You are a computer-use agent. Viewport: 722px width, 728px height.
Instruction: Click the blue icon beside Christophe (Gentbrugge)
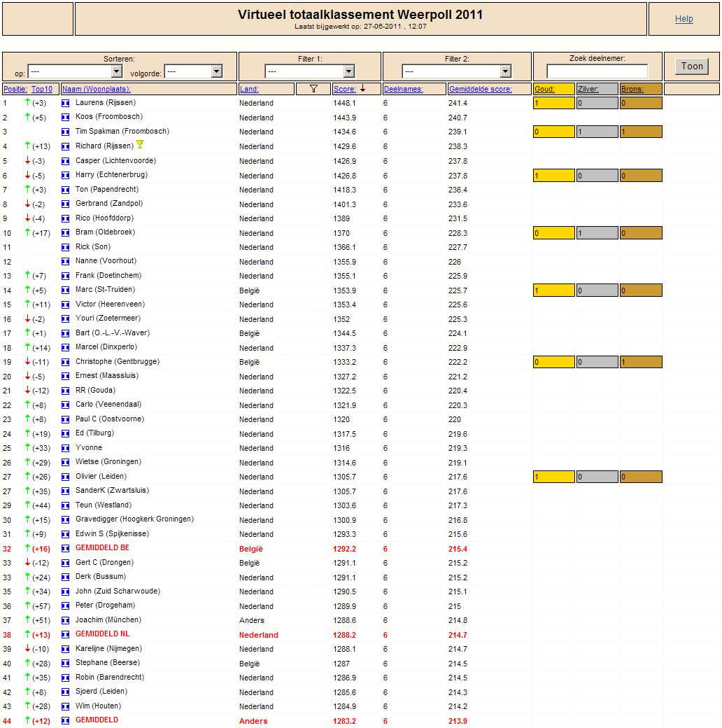click(66, 362)
